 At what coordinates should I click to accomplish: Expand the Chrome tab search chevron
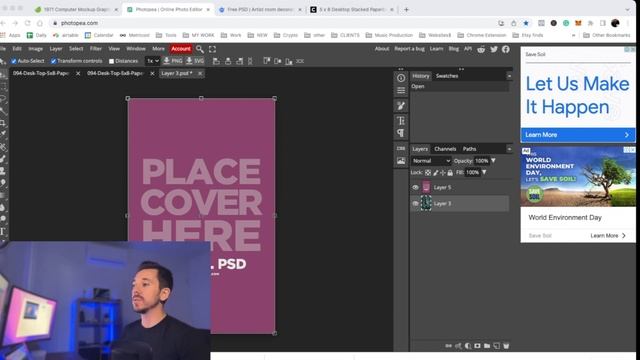click(x=627, y=9)
